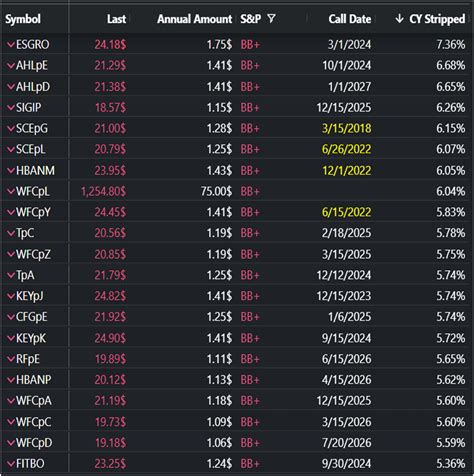Expand the WFCpC row chevron
The height and width of the screenshot is (476, 474).
click(11, 422)
